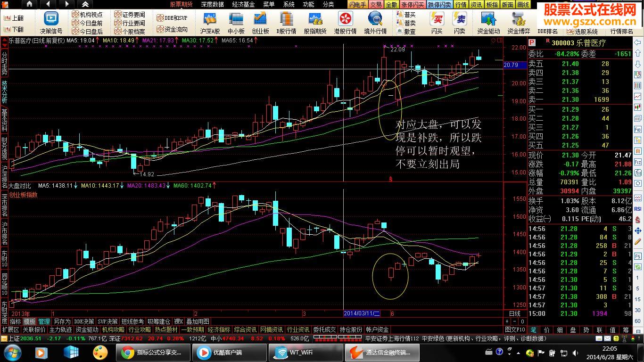Switch to the 深度数据 tab
Screen dimensions: 644x362
point(212,4)
